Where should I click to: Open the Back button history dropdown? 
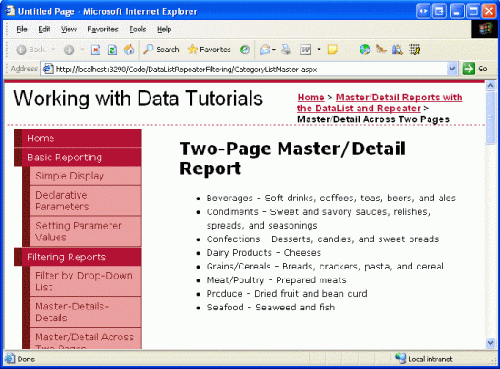click(x=53, y=50)
